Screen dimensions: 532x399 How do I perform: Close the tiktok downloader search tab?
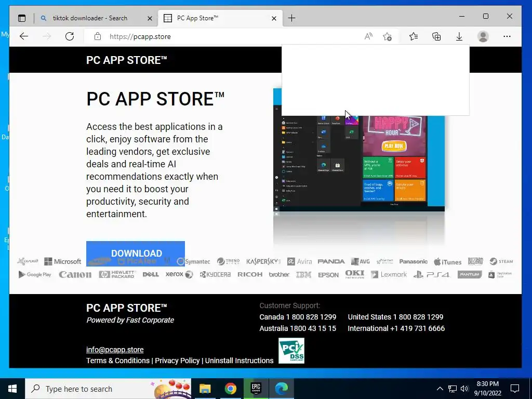[150, 18]
